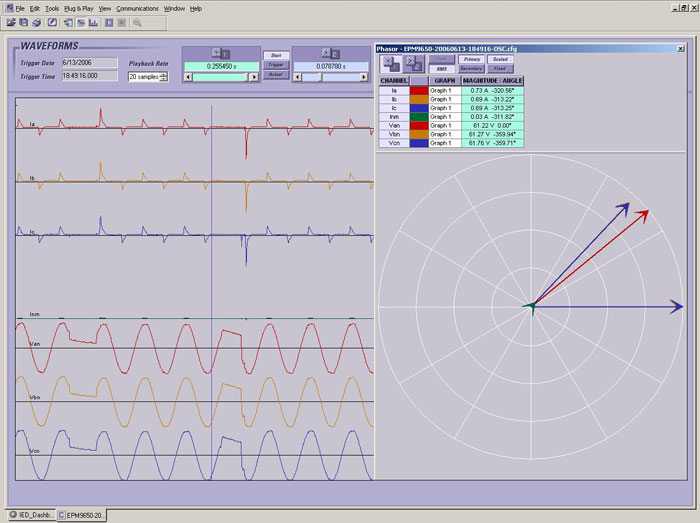Screen dimensions: 700x523
Task: Select cursor 1 icon in Waveforms panel
Action: pos(221,54)
